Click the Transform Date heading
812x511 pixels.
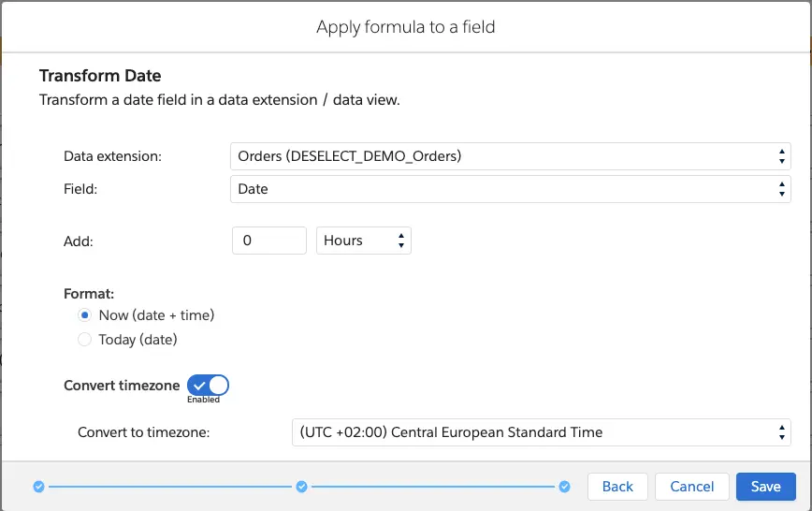point(100,76)
